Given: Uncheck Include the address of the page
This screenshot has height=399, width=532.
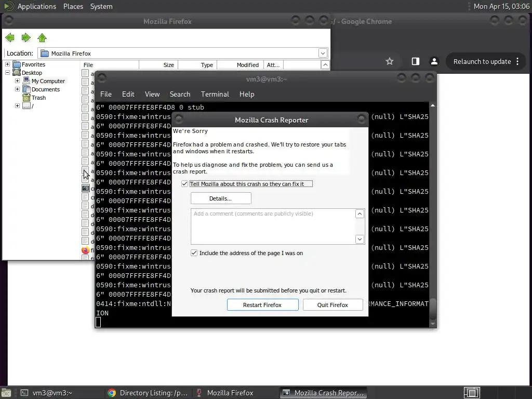Looking at the screenshot, I should click(194, 253).
